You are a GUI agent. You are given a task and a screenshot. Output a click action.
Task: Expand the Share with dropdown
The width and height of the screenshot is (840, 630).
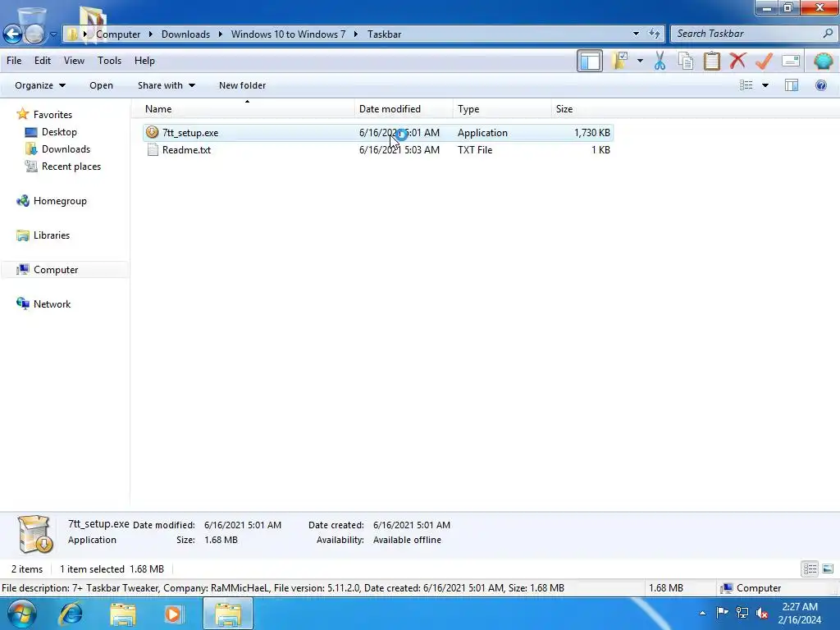[x=166, y=85]
